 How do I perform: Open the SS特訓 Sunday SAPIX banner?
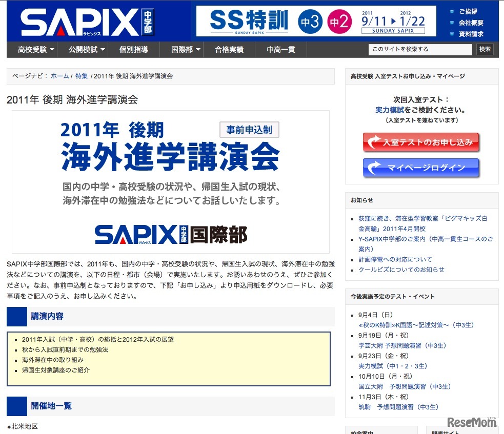(316, 21)
